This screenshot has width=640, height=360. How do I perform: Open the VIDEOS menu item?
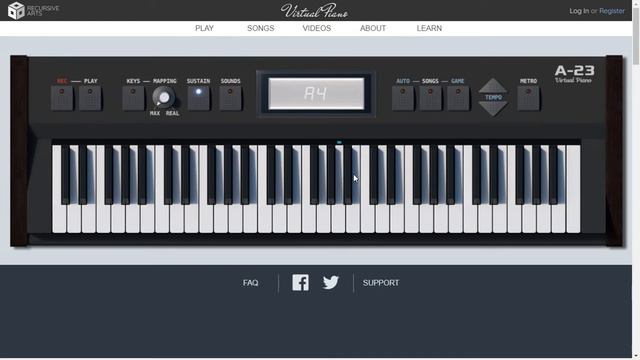point(317,28)
